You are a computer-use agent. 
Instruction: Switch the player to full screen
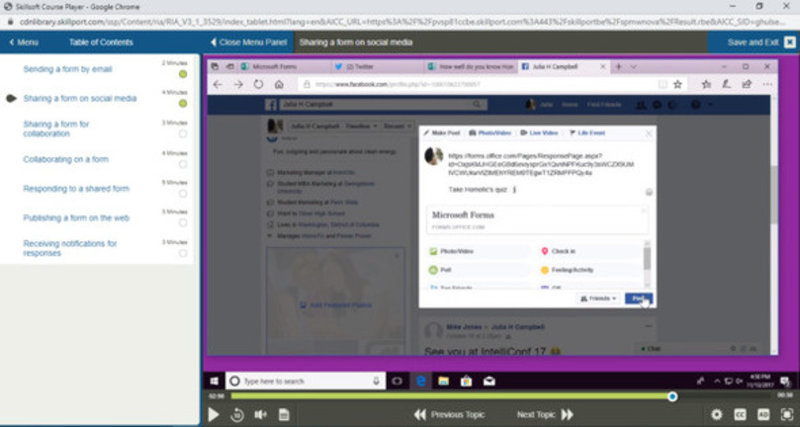point(786,414)
